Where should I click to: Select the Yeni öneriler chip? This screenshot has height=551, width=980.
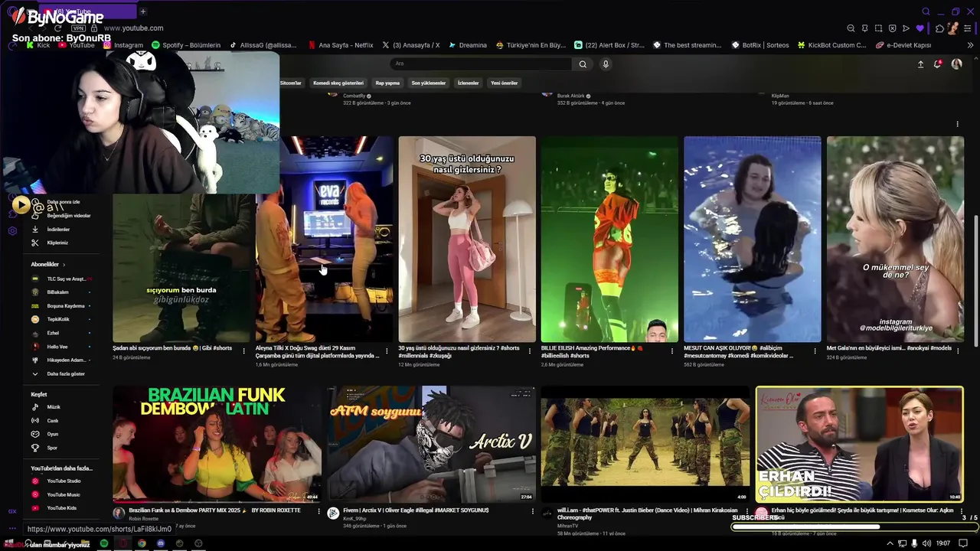[x=504, y=83]
